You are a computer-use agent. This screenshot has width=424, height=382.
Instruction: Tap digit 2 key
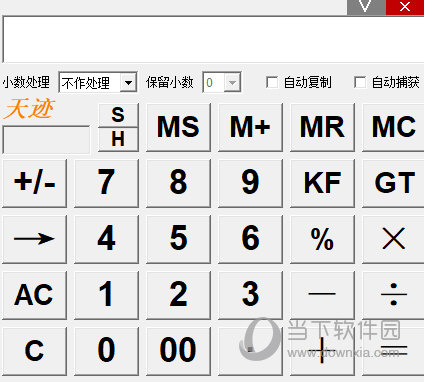[x=178, y=295]
